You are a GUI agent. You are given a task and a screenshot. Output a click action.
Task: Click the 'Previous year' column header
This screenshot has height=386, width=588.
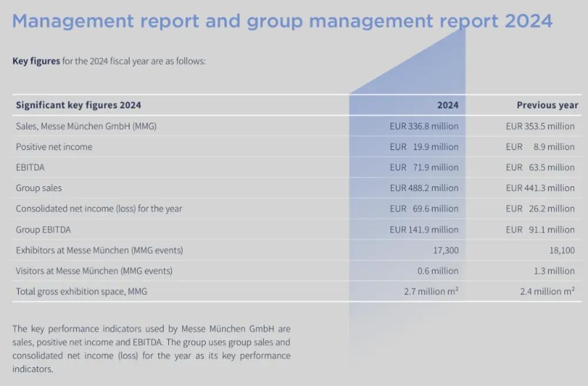[x=547, y=105]
